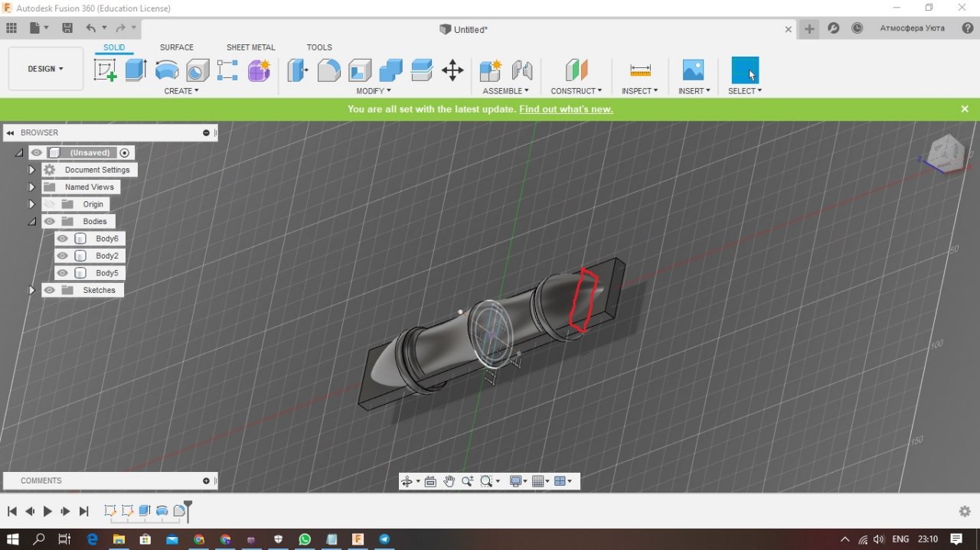The image size is (980, 550).
Task: Click the ViewCube in the viewport corner
Action: tap(947, 153)
